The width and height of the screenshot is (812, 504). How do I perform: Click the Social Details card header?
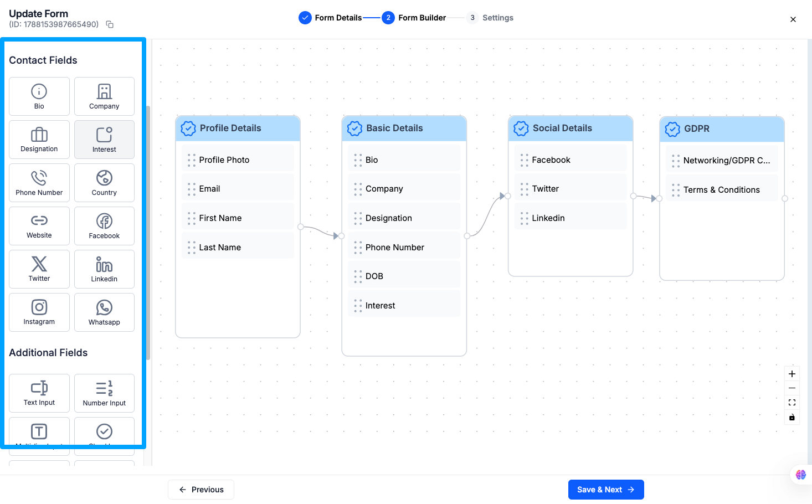click(571, 128)
